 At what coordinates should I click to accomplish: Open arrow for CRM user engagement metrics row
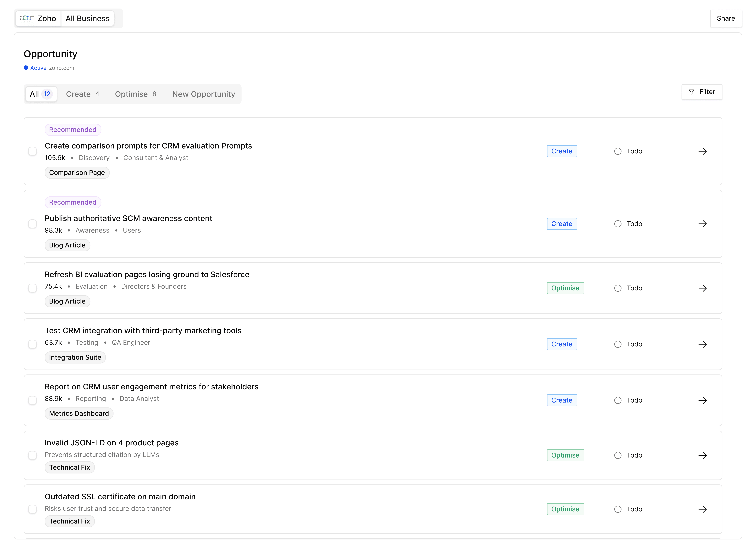pos(702,400)
